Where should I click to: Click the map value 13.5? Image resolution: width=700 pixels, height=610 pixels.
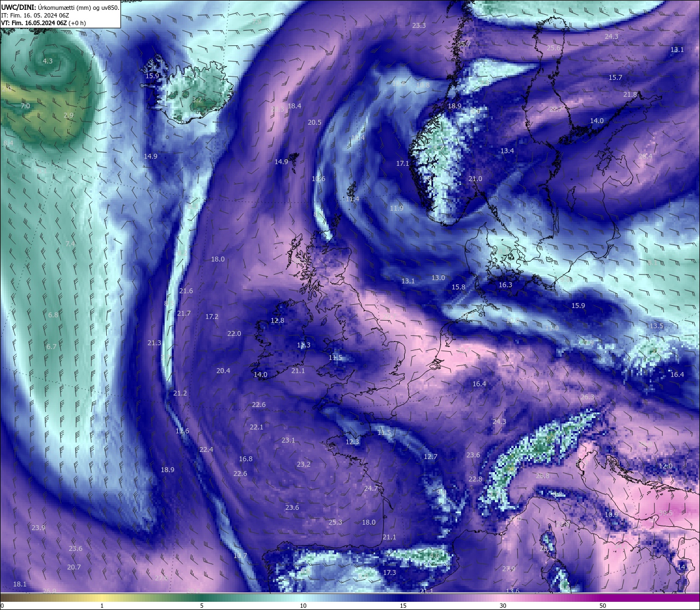(x=656, y=326)
